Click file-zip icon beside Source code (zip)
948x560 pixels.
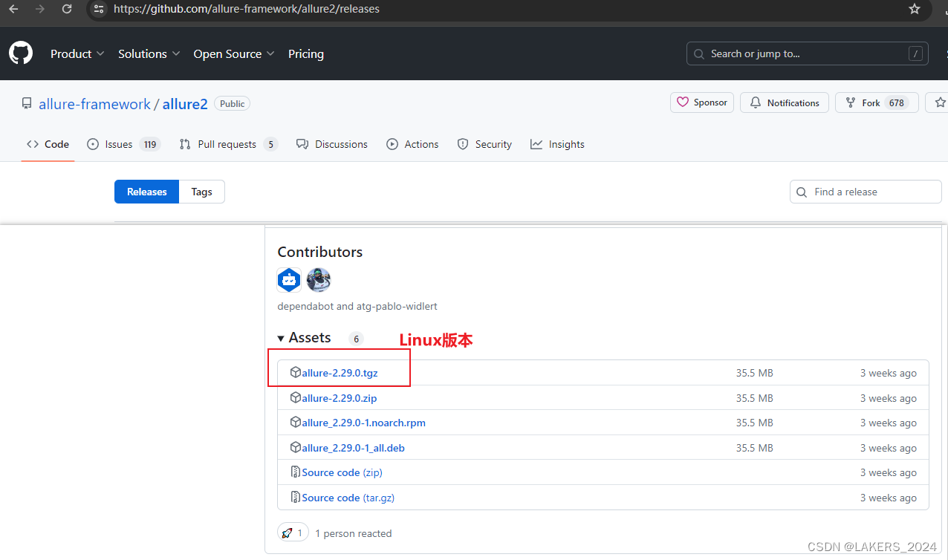[295, 472]
